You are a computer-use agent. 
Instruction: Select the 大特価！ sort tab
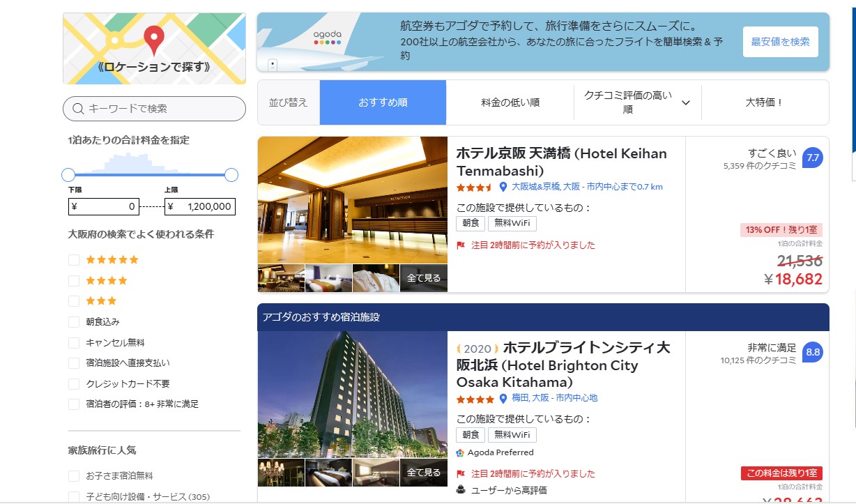pos(765,102)
